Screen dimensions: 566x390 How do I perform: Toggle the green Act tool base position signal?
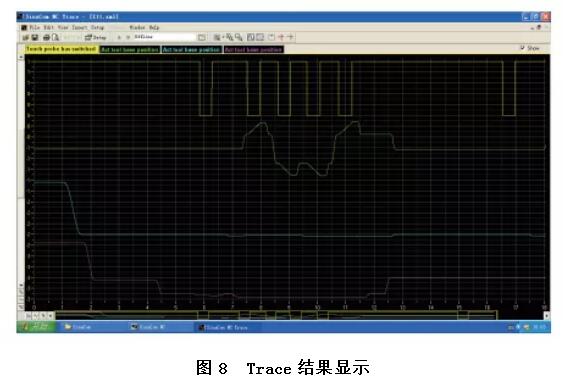[130, 49]
